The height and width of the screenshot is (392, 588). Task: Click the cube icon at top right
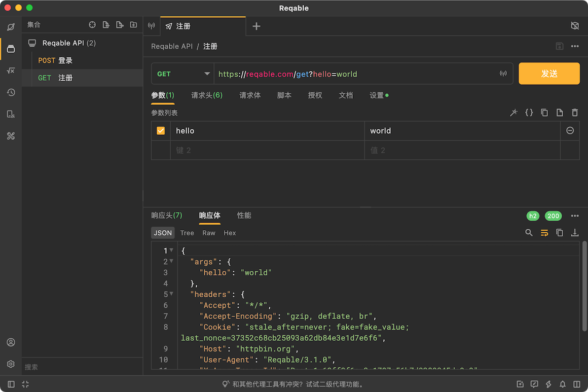[x=574, y=25]
